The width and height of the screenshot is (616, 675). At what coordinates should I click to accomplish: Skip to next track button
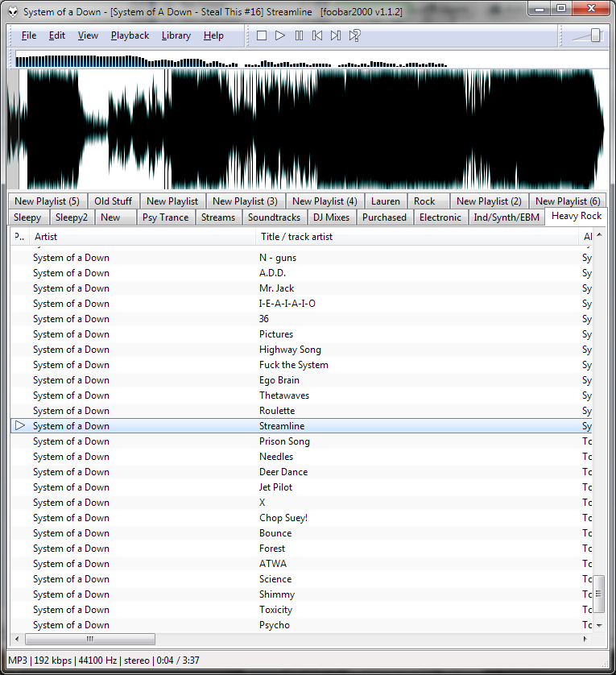(336, 35)
